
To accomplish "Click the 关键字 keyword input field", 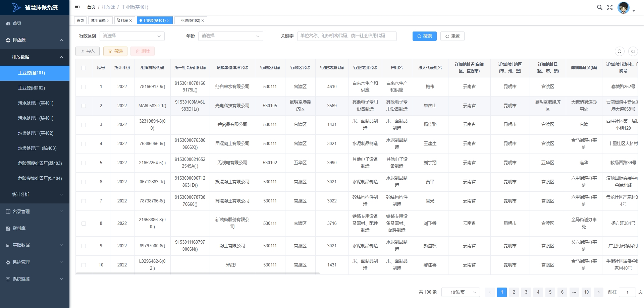I will 346,36.
